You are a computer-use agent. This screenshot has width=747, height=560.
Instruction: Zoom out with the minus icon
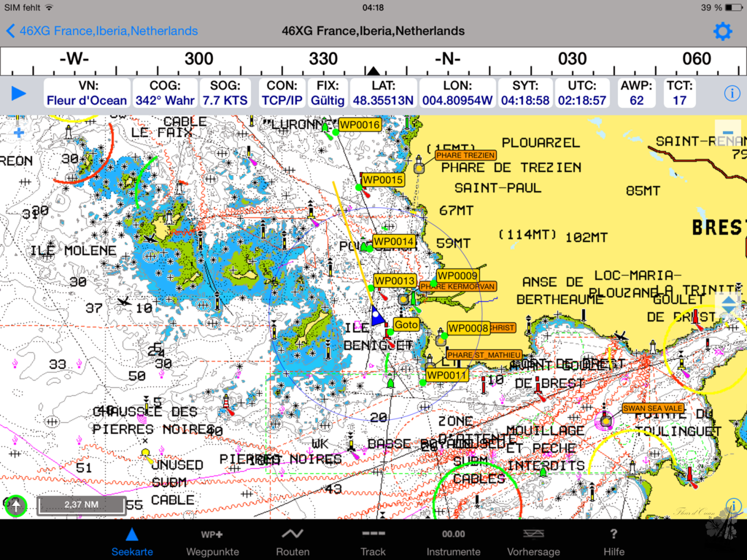tap(727, 131)
